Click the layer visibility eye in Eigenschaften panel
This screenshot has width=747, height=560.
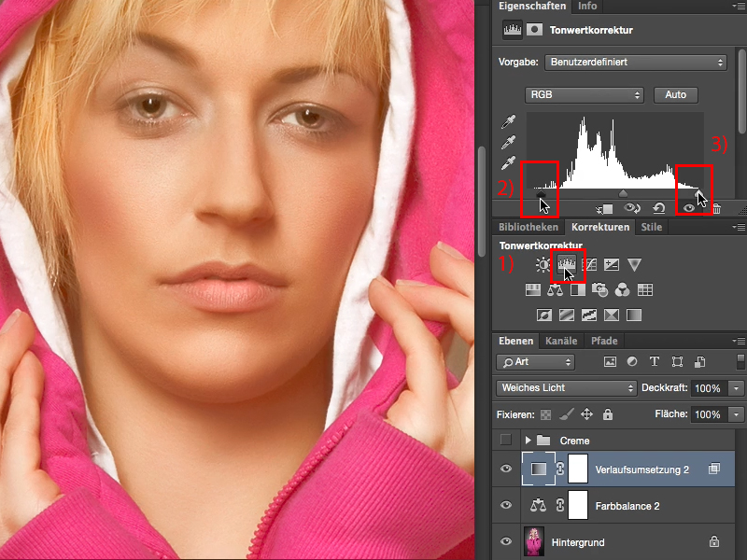pos(687,207)
